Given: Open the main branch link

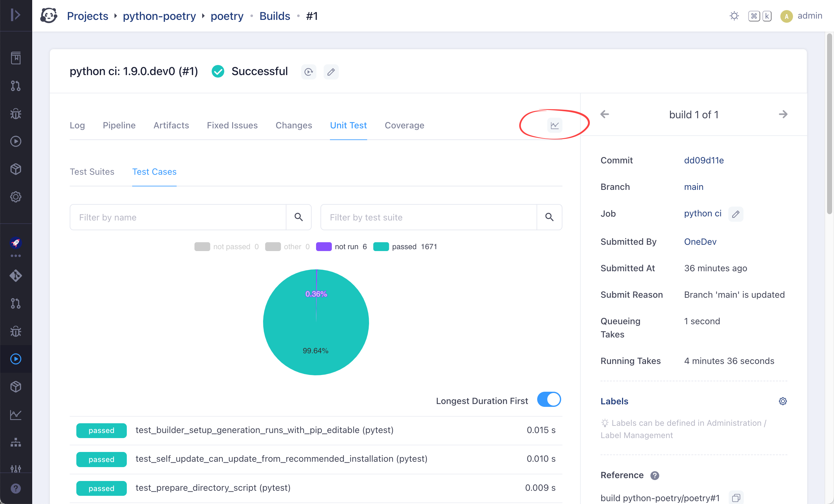Looking at the screenshot, I should [694, 187].
